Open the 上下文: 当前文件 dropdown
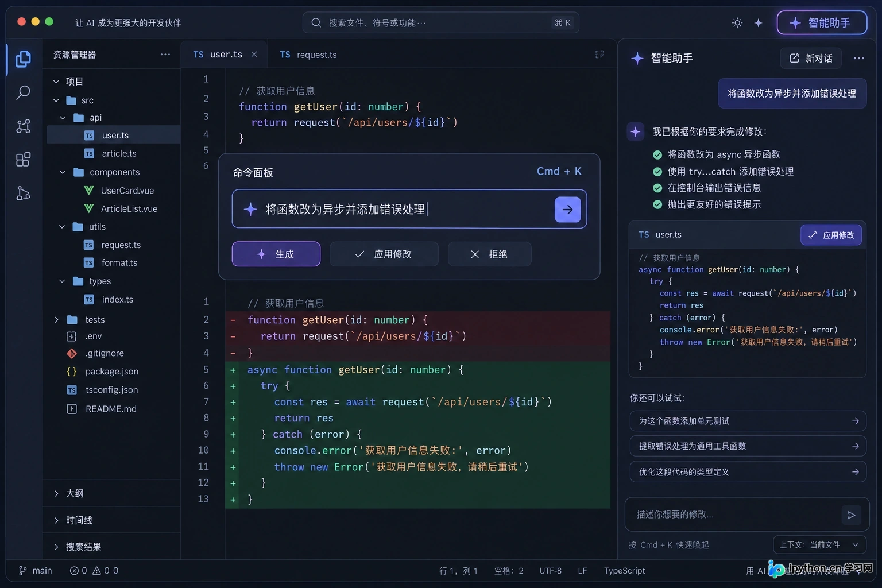Viewport: 882px width, 588px height. (819, 545)
